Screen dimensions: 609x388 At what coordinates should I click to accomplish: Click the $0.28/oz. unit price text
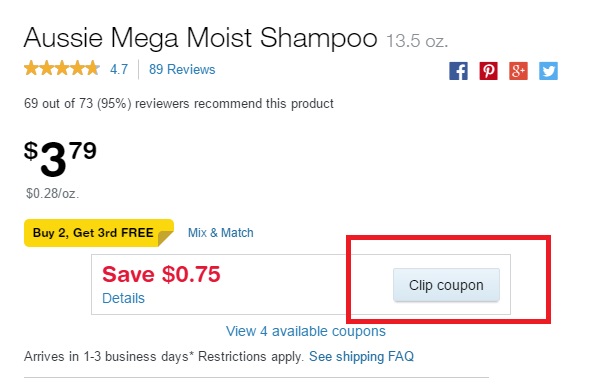click(x=52, y=193)
